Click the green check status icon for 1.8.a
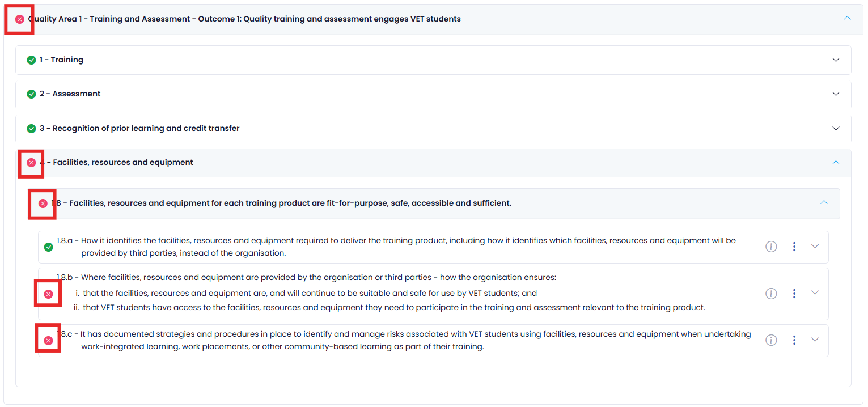The width and height of the screenshot is (868, 407). (49, 247)
